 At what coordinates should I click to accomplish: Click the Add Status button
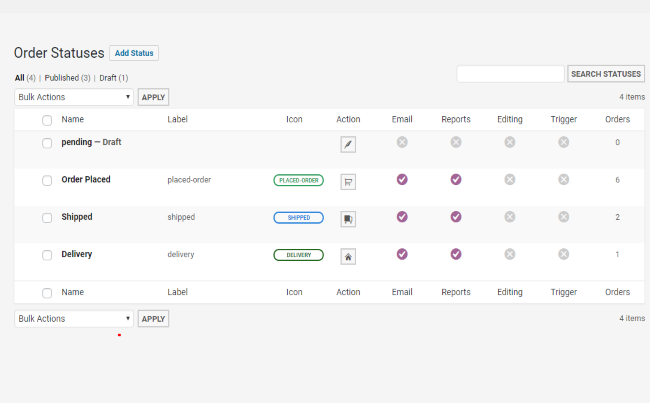(x=134, y=53)
